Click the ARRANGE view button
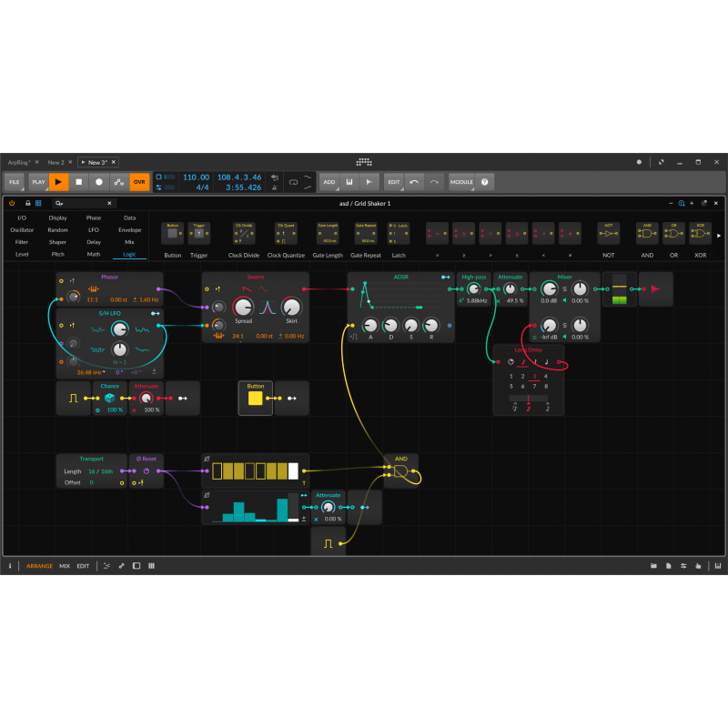 39,566
